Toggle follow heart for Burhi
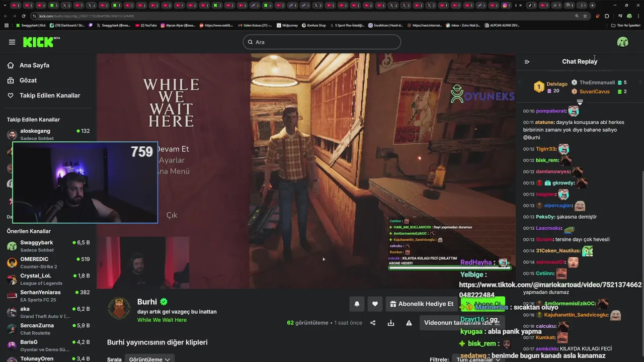 [375, 304]
